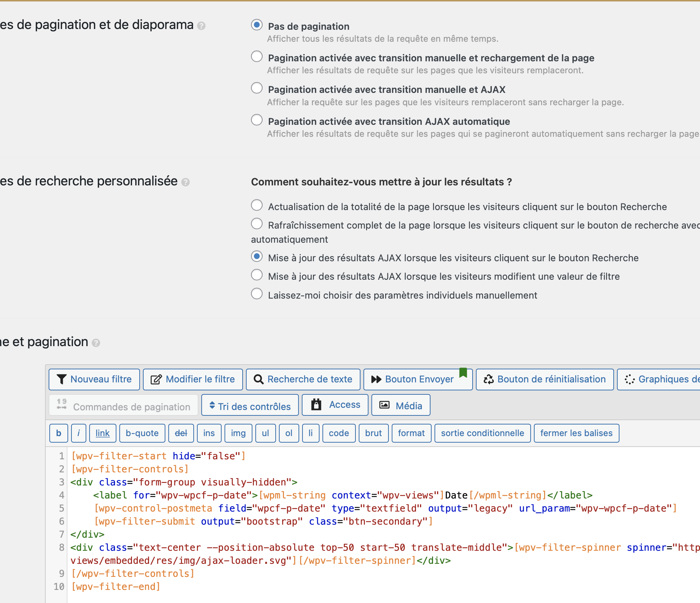Screen dimensions: 700x603
Task: Click code line 2 '[wpv-filter-controls]'
Action: coord(130,469)
